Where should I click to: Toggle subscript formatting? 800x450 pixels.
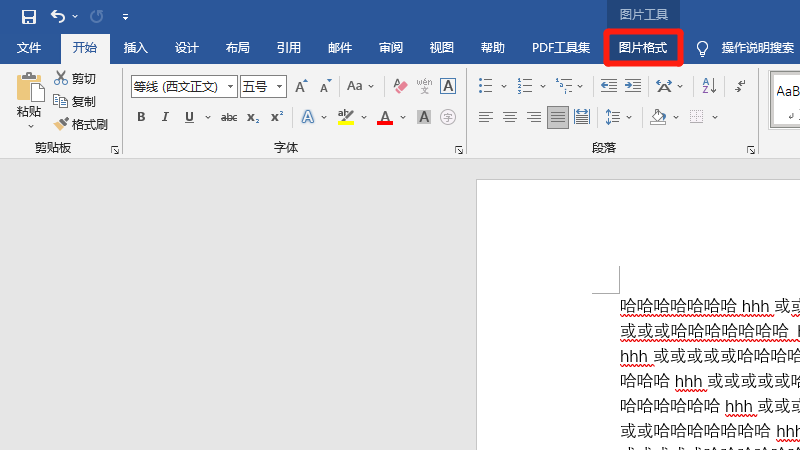coord(253,118)
